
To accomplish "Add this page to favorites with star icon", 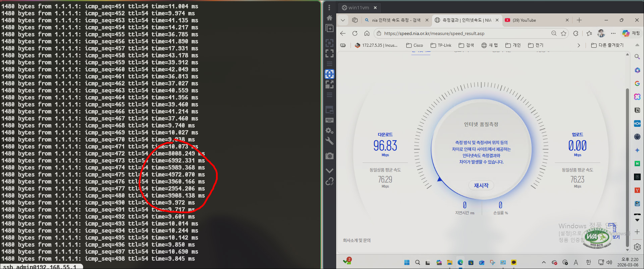I will [x=563, y=33].
